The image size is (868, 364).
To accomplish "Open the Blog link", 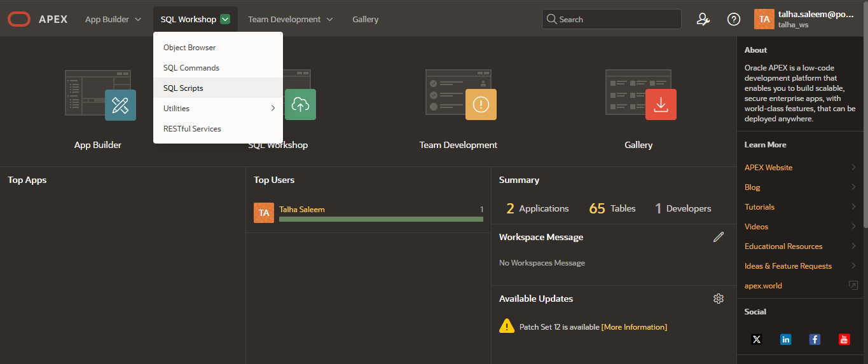I will click(x=752, y=187).
